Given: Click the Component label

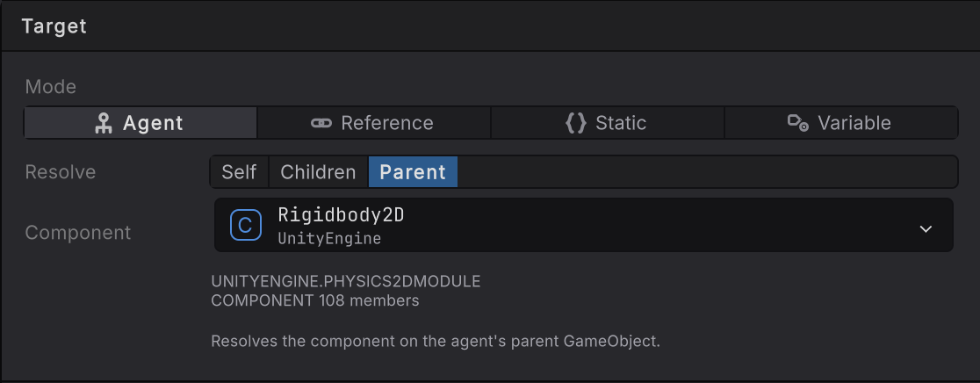Looking at the screenshot, I should tap(78, 233).
